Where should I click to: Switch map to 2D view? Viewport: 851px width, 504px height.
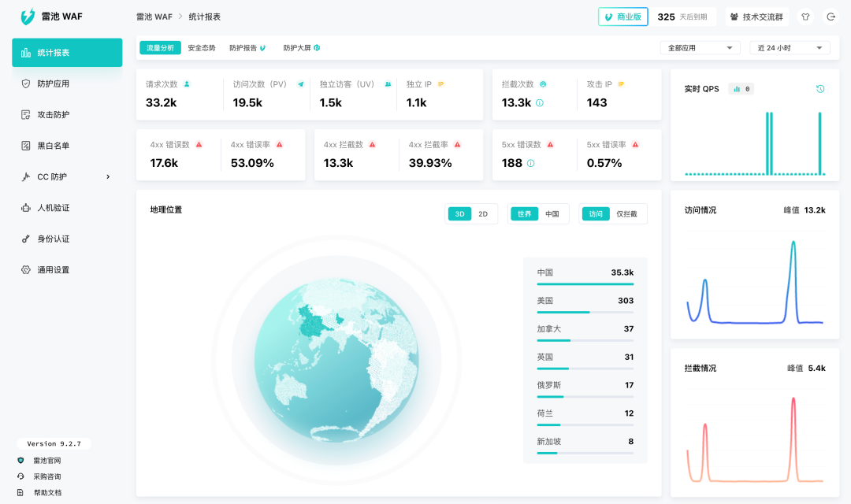click(x=483, y=213)
